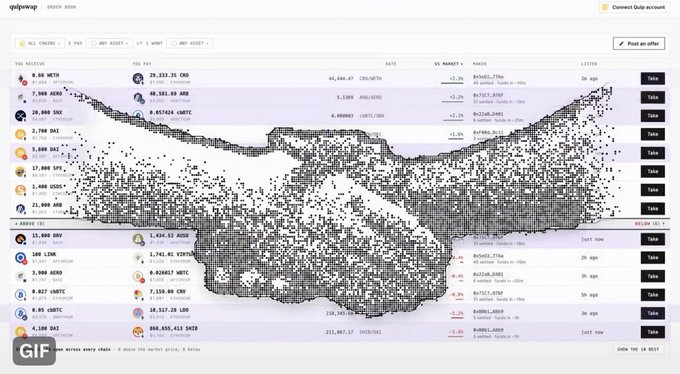The image size is (680, 374).
Task: Click the WBTC token icon next to 0.026017 WBTC
Action: point(138,276)
